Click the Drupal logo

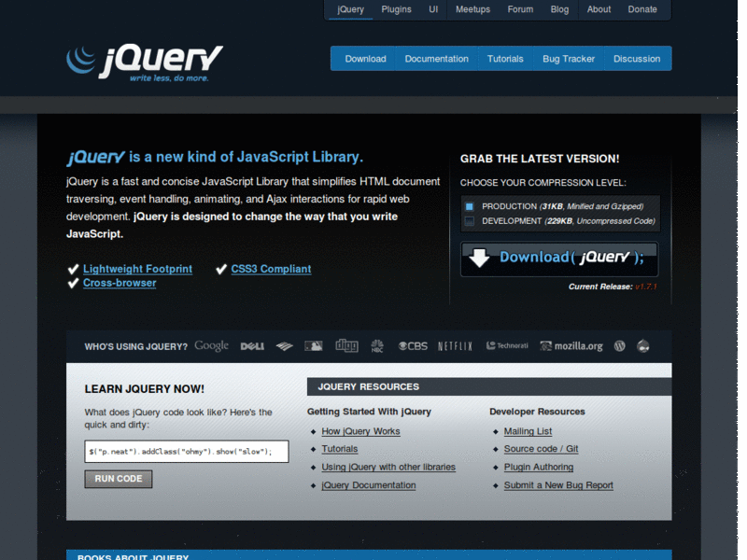point(643,346)
